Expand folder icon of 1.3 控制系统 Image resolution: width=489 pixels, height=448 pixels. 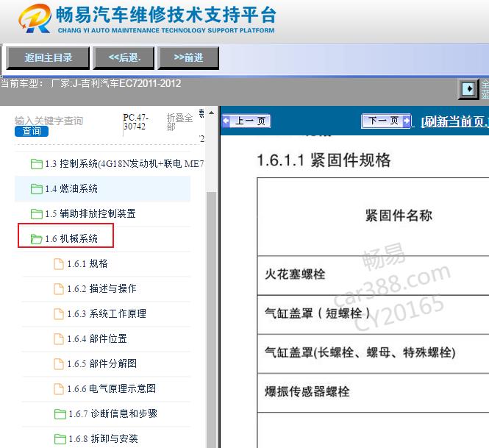click(x=37, y=164)
